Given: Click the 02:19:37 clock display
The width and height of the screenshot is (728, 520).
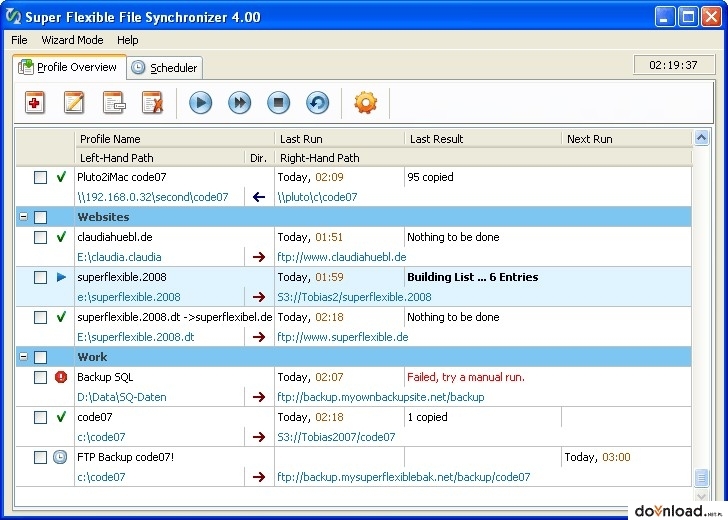Looking at the screenshot, I should pos(674,65).
